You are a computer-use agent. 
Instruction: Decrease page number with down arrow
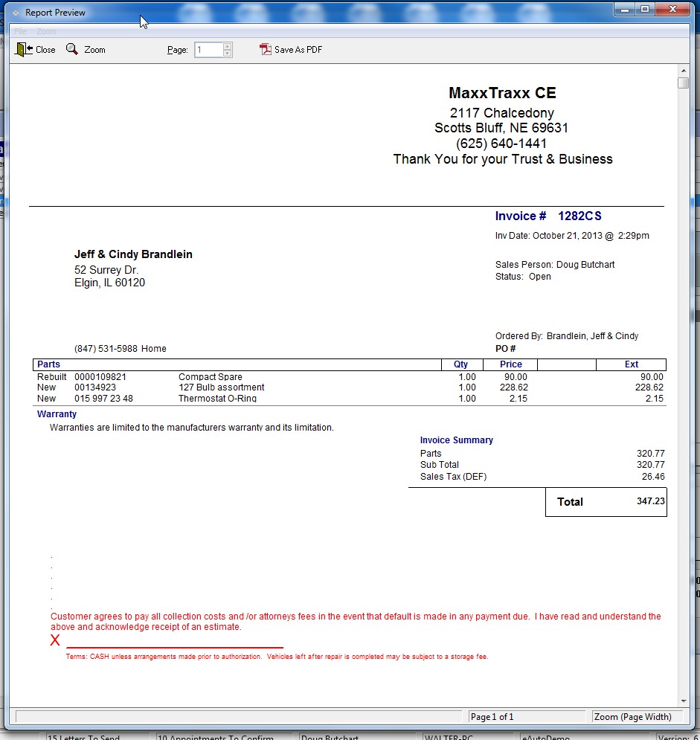click(227, 54)
